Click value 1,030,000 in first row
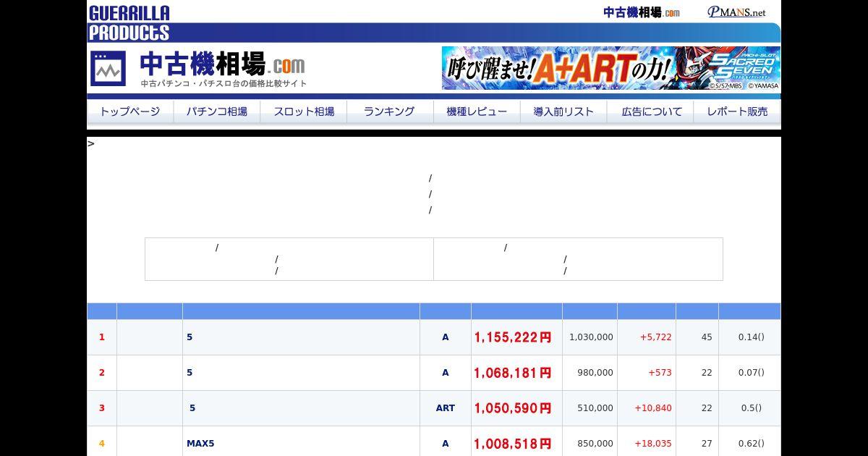Screen dimensions: 868x456 tap(591, 337)
